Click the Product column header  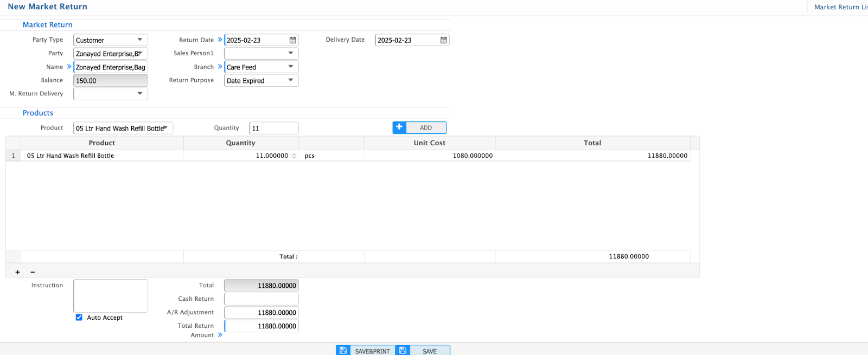(x=102, y=143)
